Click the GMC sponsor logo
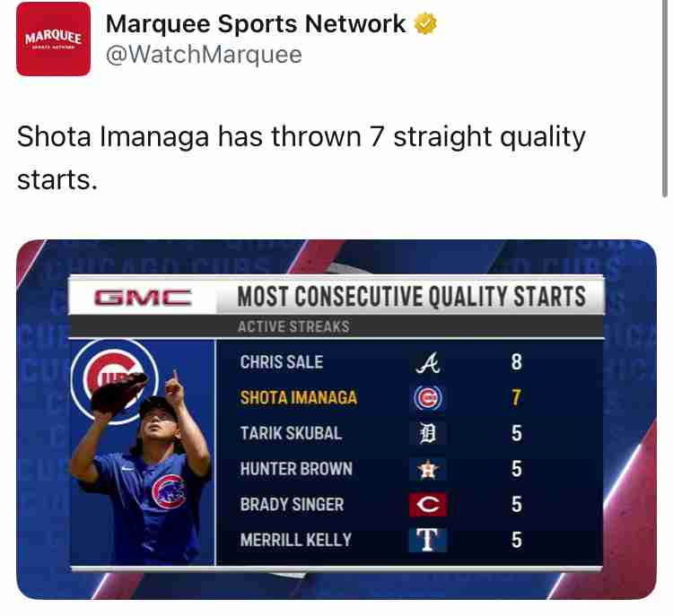673x616 pixels. [x=143, y=298]
